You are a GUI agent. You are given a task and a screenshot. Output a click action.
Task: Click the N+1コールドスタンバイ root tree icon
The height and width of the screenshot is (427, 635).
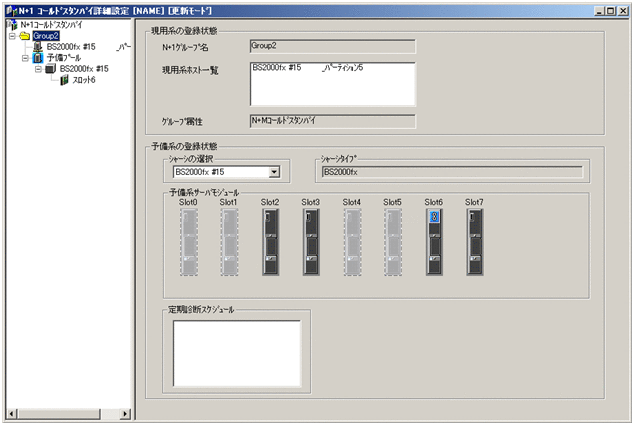tap(12, 25)
